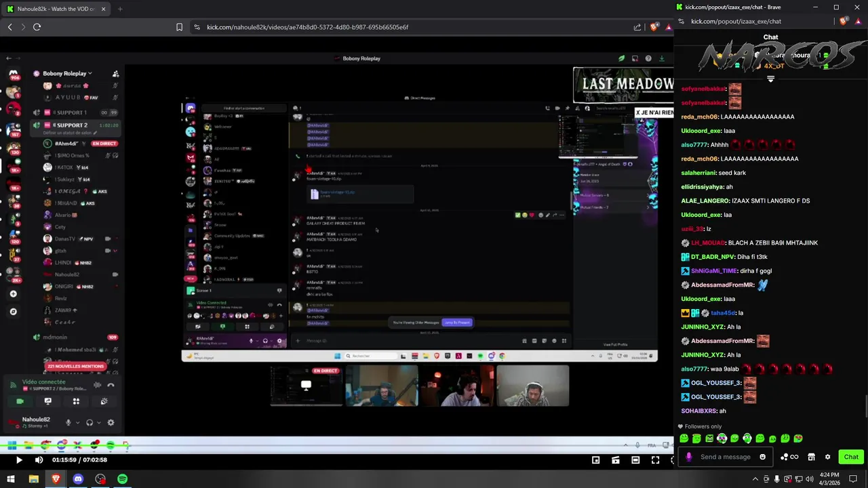Open Brave Shields in chat popout window
The image size is (868, 488).
844,21
